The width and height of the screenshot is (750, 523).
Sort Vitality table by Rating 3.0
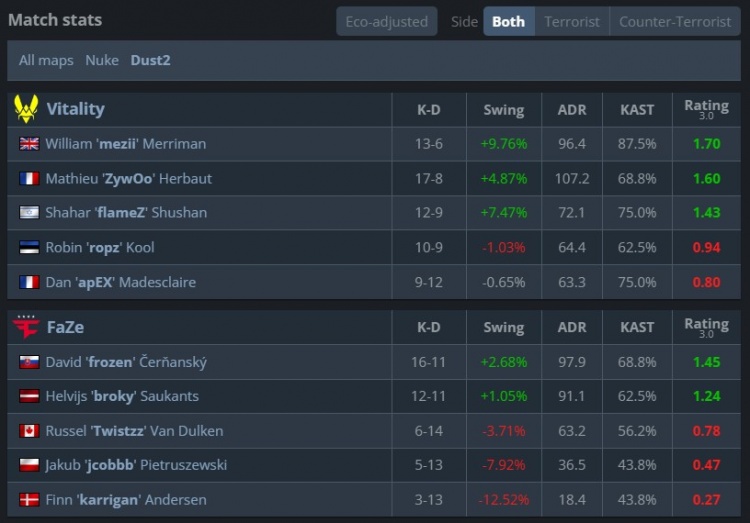coord(706,109)
